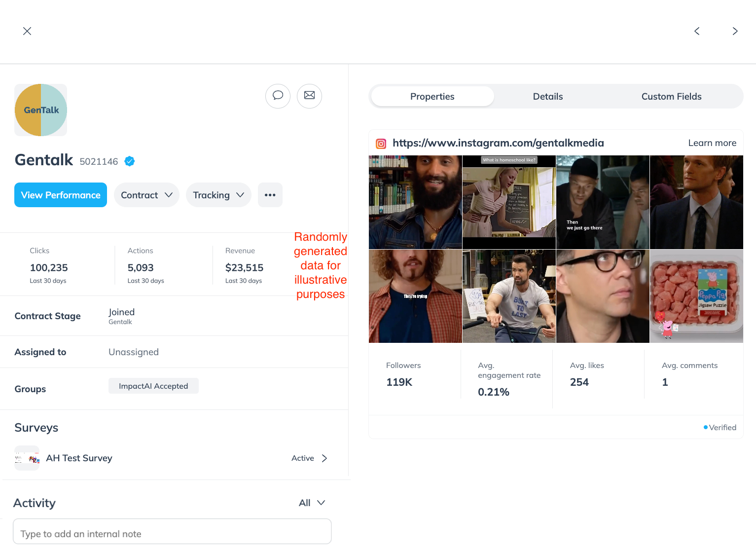Click the Followers count 119K
The image size is (756, 553).
pyautogui.click(x=399, y=382)
